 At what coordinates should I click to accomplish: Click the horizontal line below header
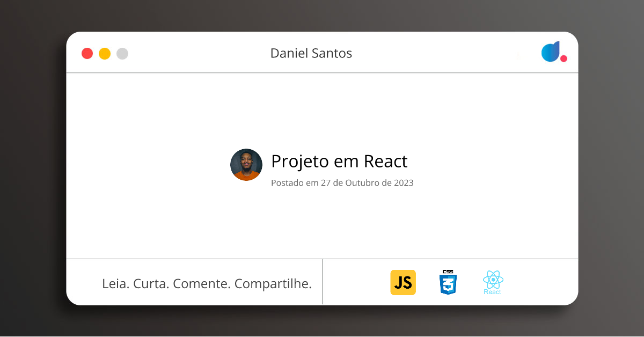322,72
